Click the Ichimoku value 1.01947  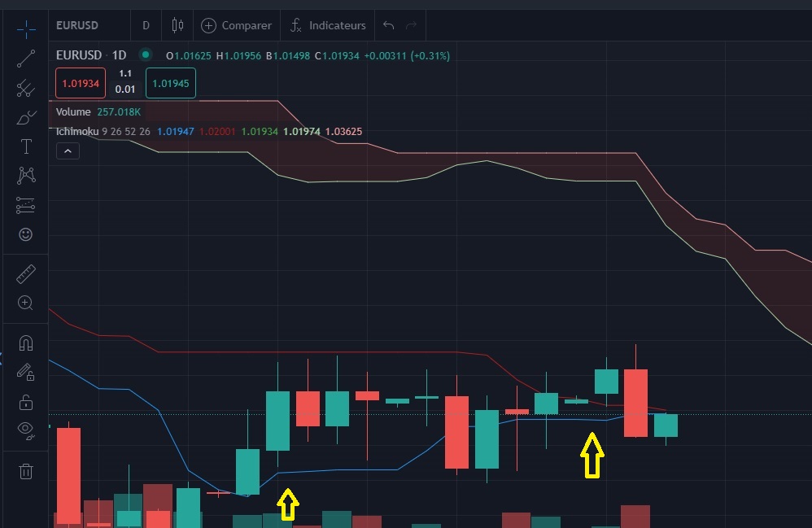pos(176,132)
